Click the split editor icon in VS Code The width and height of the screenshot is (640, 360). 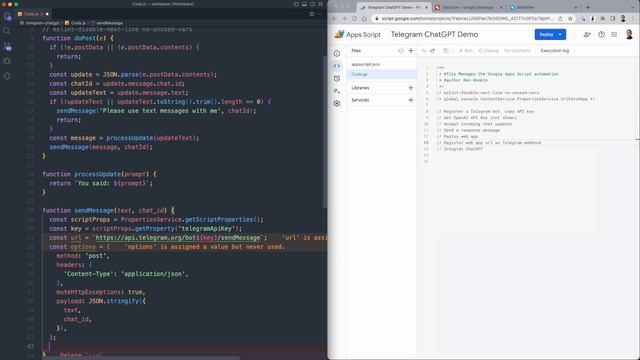coord(312,14)
